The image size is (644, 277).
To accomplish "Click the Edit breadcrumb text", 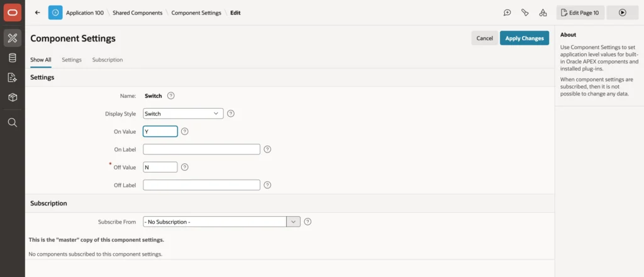I will coord(235,13).
